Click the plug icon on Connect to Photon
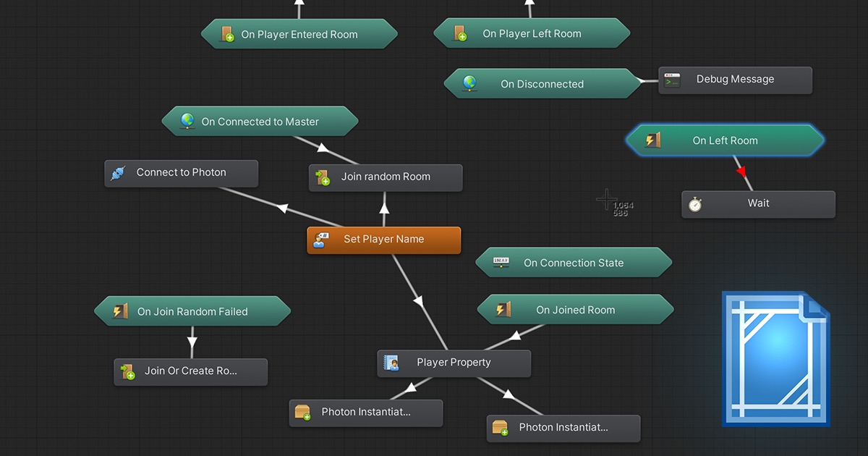The height and width of the screenshot is (456, 868). click(x=117, y=173)
